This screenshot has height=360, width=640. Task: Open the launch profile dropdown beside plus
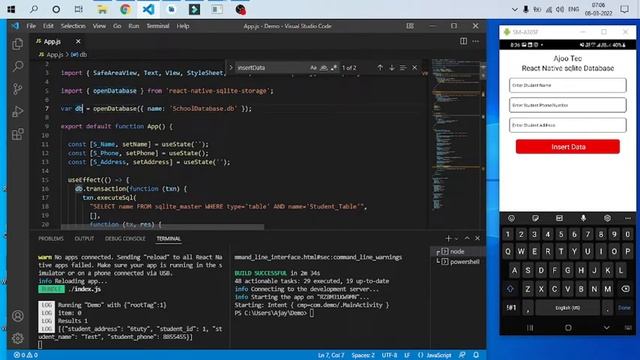456,238
